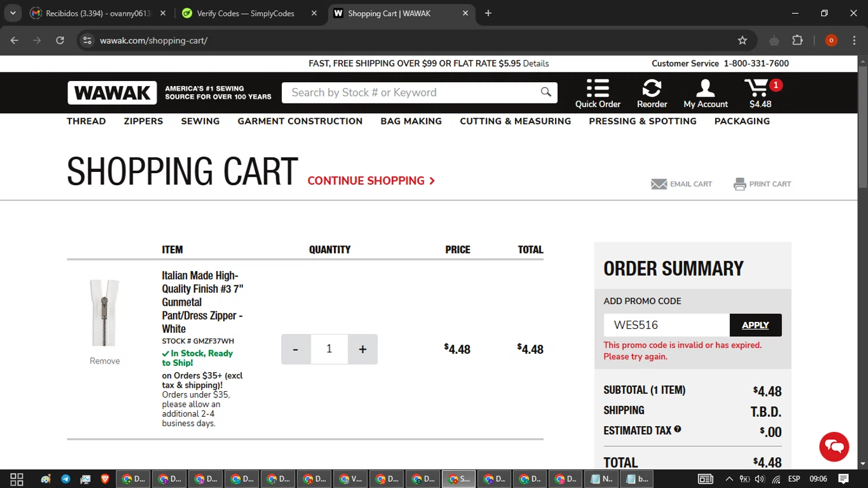Close the Verify Codes tab

coord(314,13)
